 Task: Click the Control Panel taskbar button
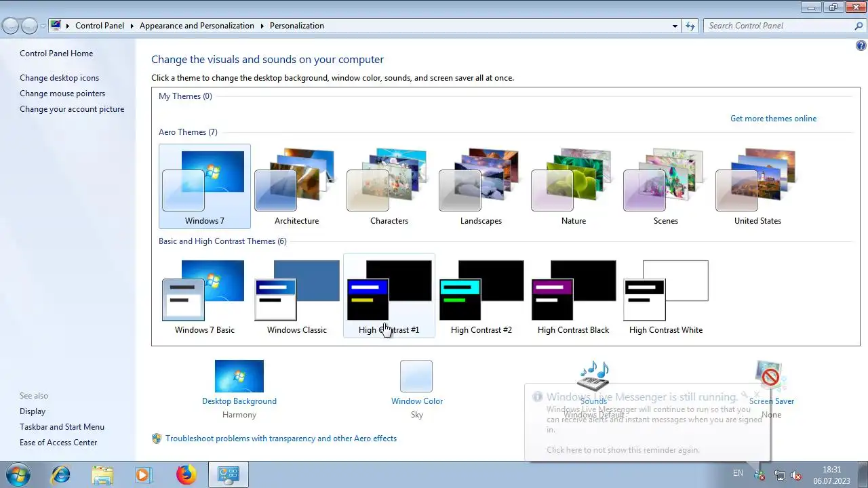pos(228,474)
